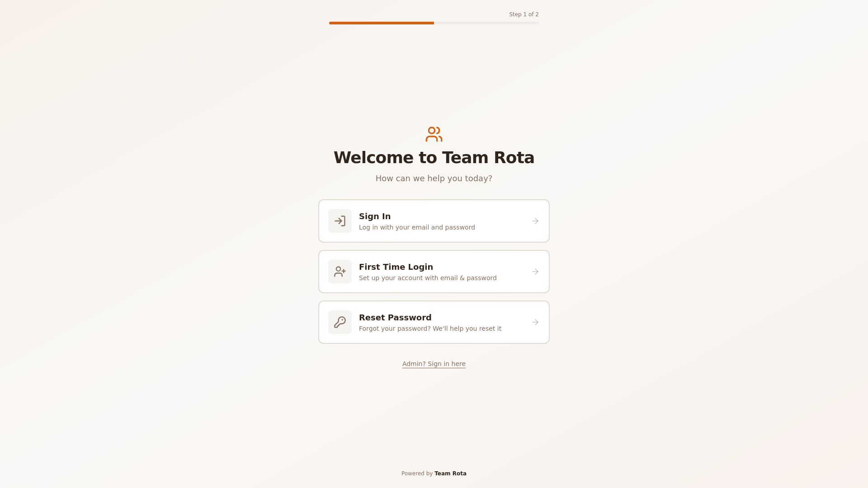Click the Team Rota footer text
This screenshot has height=488, width=868.
click(450, 474)
